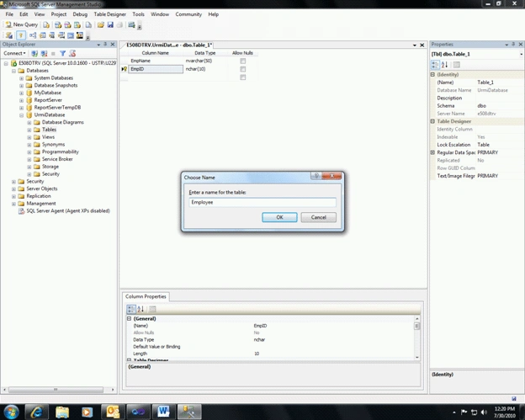Toggle the Set Primary Key icon
525x420 pixels.
click(21, 35)
